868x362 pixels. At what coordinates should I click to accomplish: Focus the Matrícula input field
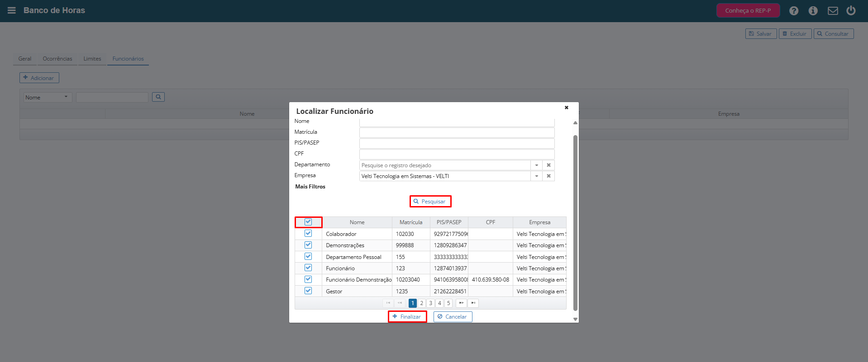click(457, 132)
